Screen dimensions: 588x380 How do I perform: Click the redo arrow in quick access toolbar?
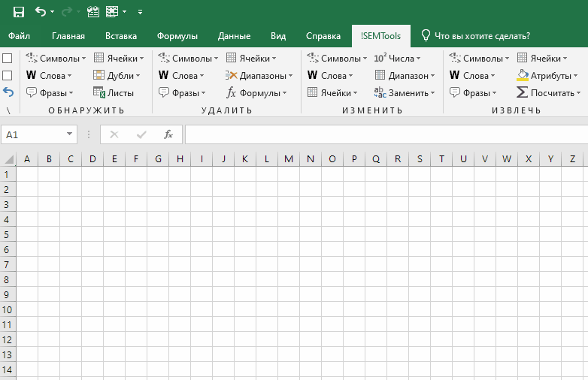click(66, 12)
